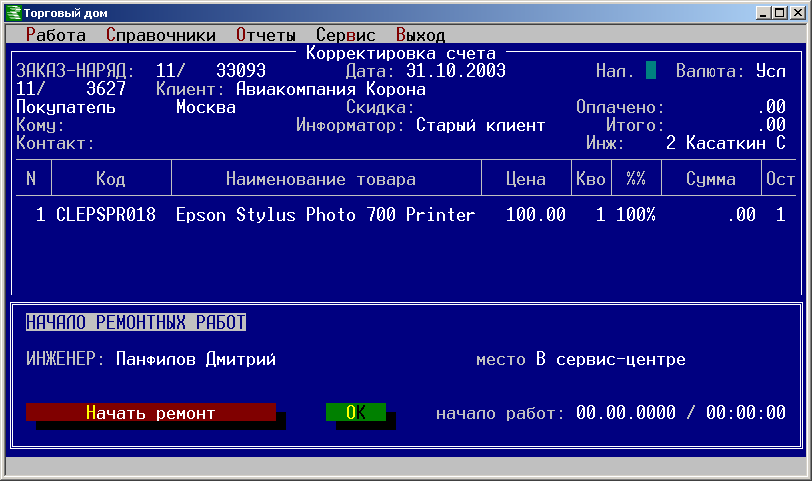Click the engineer entry Касаткин
This screenshot has height=481, width=812.
tap(726, 142)
